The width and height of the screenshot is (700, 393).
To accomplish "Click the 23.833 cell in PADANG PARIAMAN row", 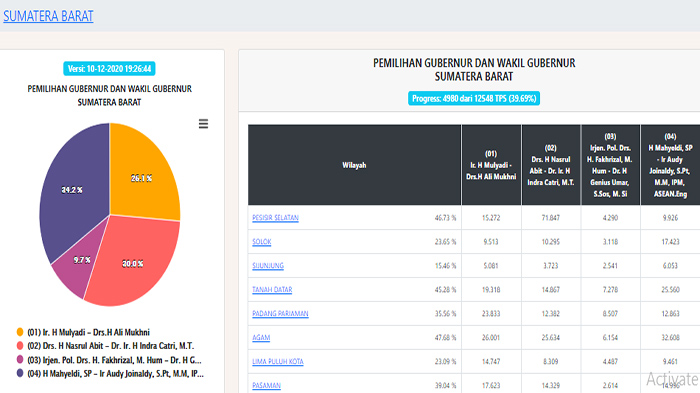I will pyautogui.click(x=491, y=314).
